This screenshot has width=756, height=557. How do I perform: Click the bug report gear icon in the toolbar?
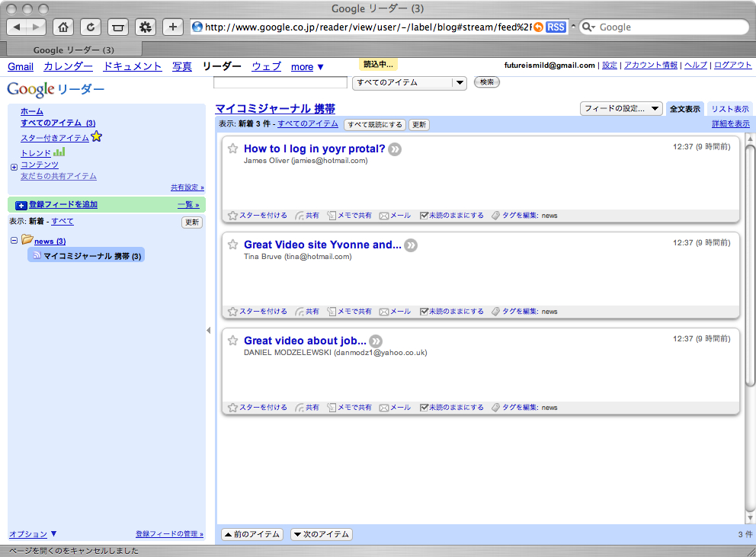coord(145,27)
